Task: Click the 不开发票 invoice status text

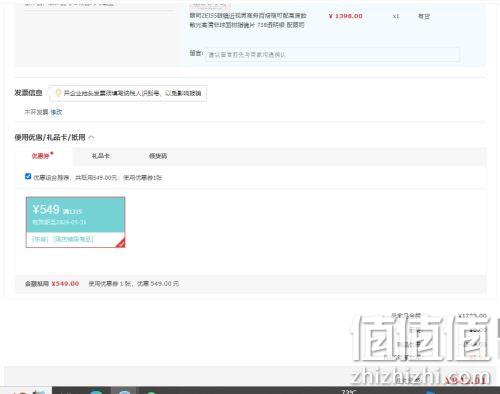Action: (36, 112)
